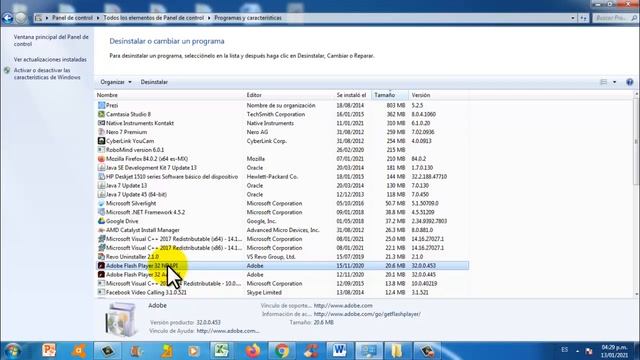Click the Adobe Flash Player 32 ActiveX icon

101,275
